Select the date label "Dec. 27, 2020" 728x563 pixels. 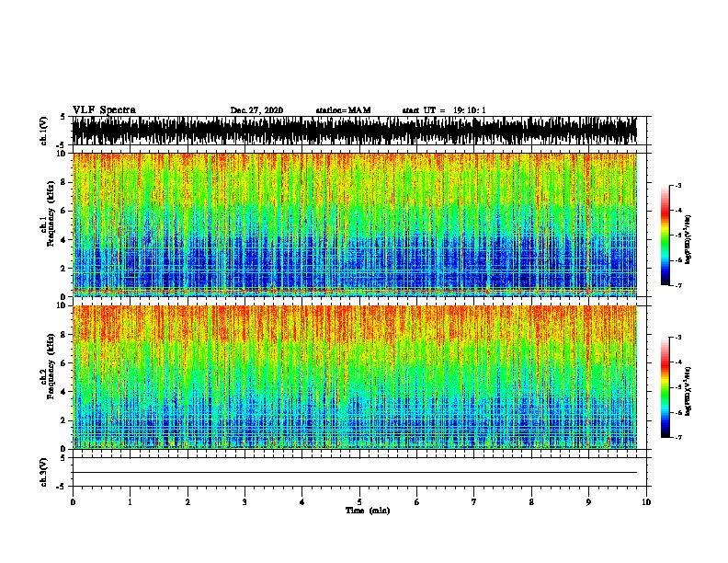pos(256,110)
